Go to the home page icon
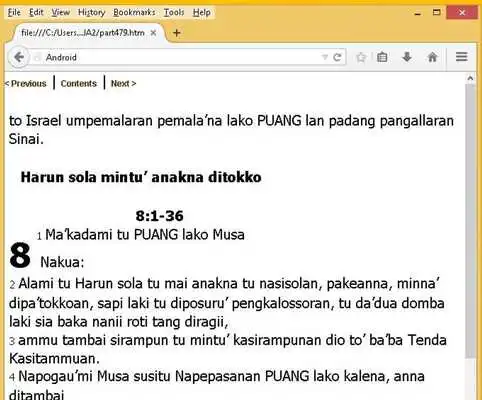The height and width of the screenshot is (400, 482). [x=432, y=57]
